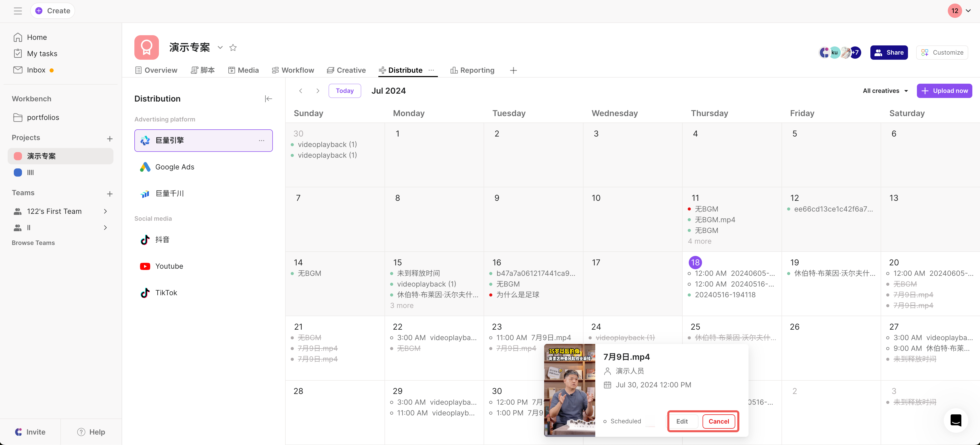The width and height of the screenshot is (980, 445).
Task: Cancel the scheduled 7月9日.mp4 post
Action: pyautogui.click(x=718, y=421)
